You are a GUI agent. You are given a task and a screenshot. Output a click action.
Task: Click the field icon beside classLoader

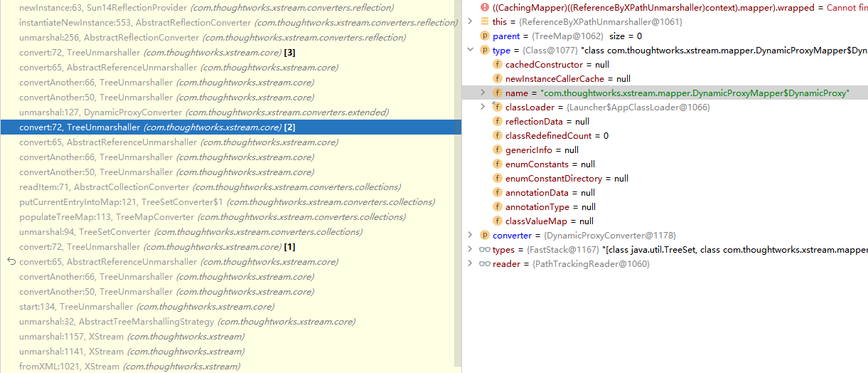pos(498,107)
